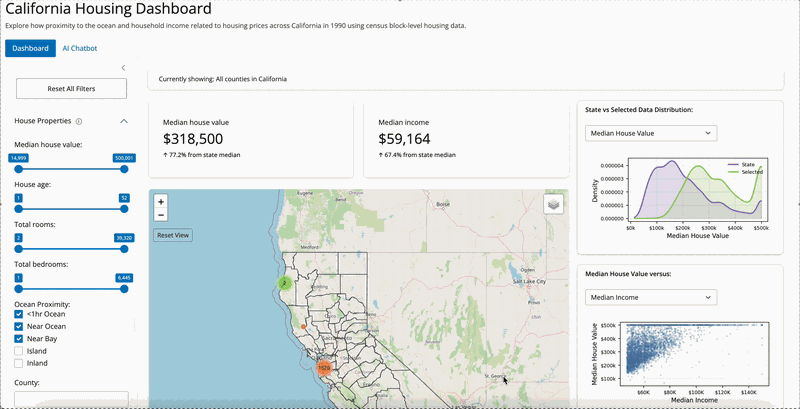800x409 pixels.
Task: Switch to the AI Chatbot tab
Action: (80, 48)
